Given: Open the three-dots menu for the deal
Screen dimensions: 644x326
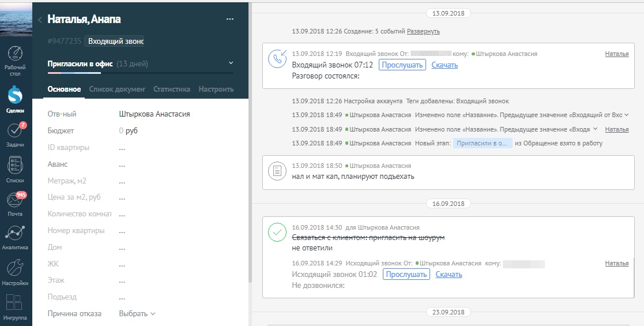Looking at the screenshot, I should tap(230, 19).
